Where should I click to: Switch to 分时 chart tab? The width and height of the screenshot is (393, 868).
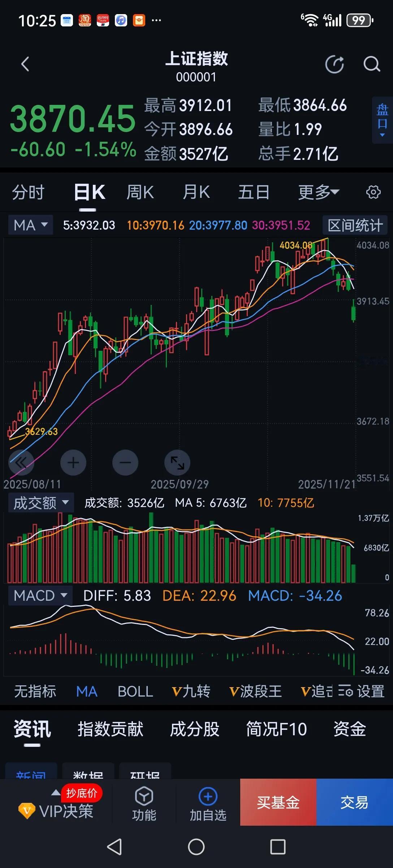(x=28, y=192)
